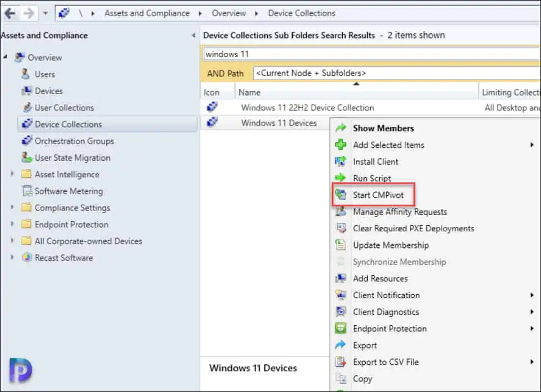
Task: Click the Add Resources menu icon
Action: (x=341, y=278)
